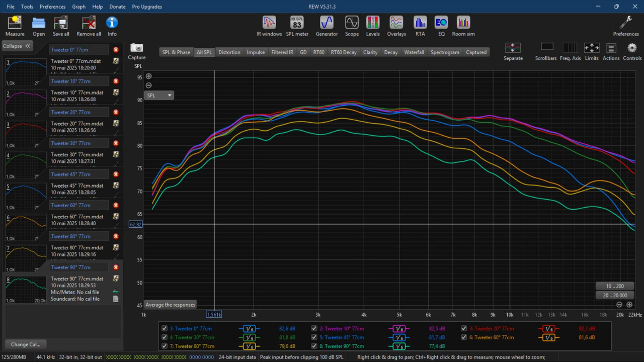Switch to Waterfall tab
Viewport: 644px width, 362px height.
(414, 52)
